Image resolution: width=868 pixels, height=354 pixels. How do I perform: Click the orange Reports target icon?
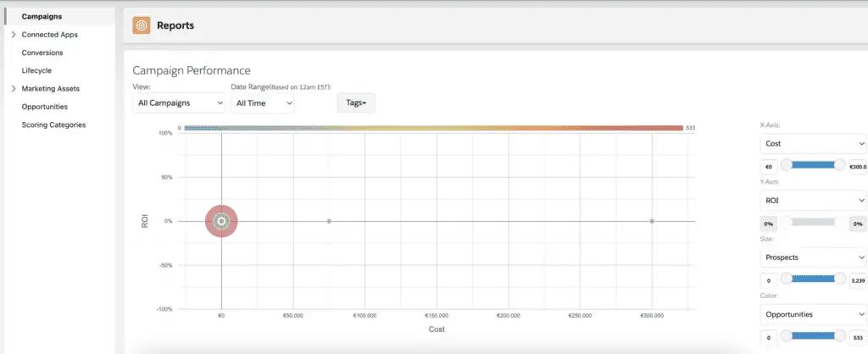click(142, 25)
